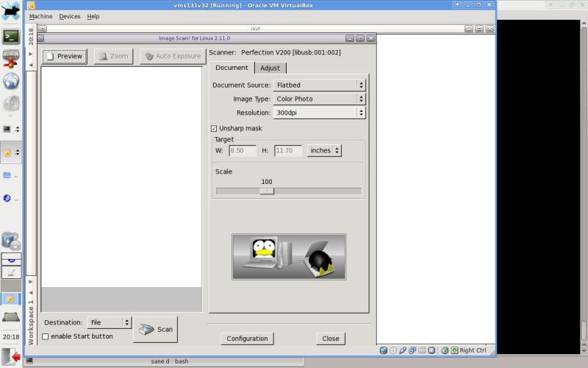Click the mouse integration status icon
The height and width of the screenshot is (368, 588).
[x=445, y=350]
